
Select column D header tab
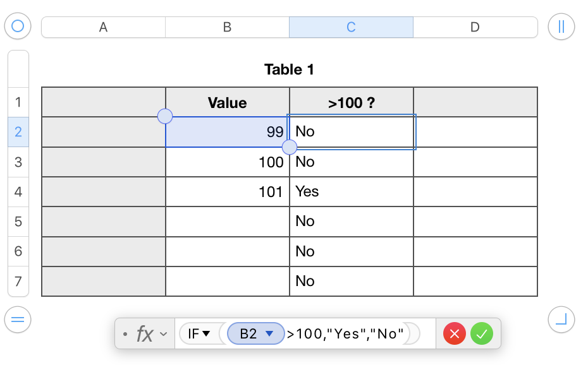click(475, 27)
